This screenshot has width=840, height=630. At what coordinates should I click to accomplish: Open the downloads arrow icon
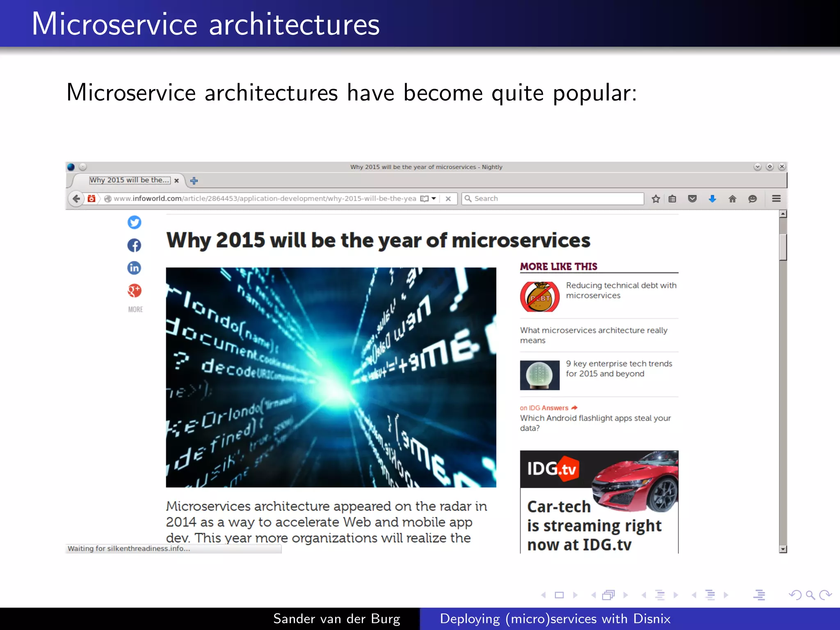tap(712, 199)
